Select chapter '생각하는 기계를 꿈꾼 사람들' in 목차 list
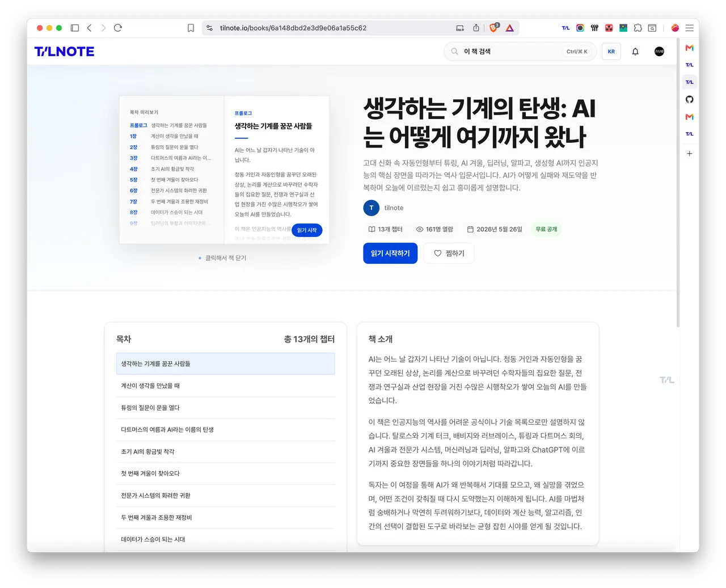This screenshot has width=726, height=588. point(226,363)
